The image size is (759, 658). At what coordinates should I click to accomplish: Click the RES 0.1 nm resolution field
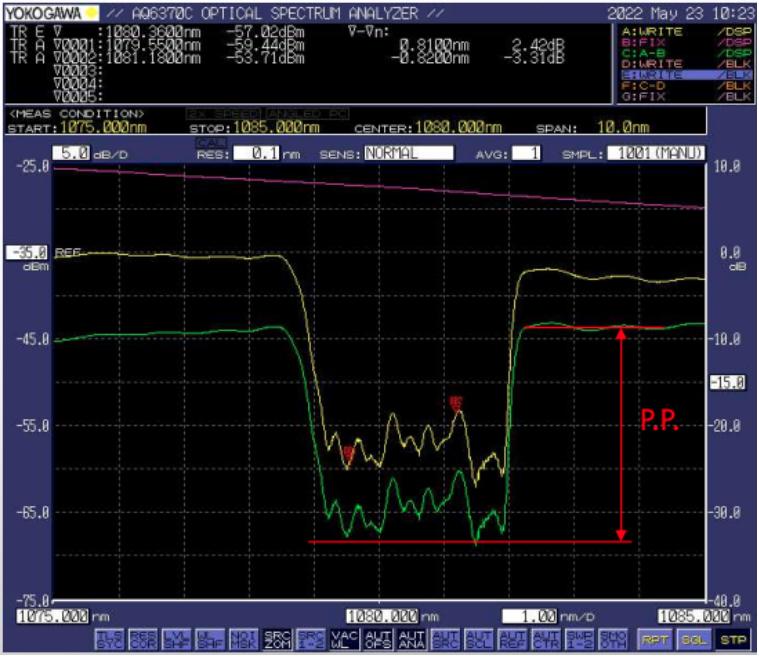coord(257,153)
